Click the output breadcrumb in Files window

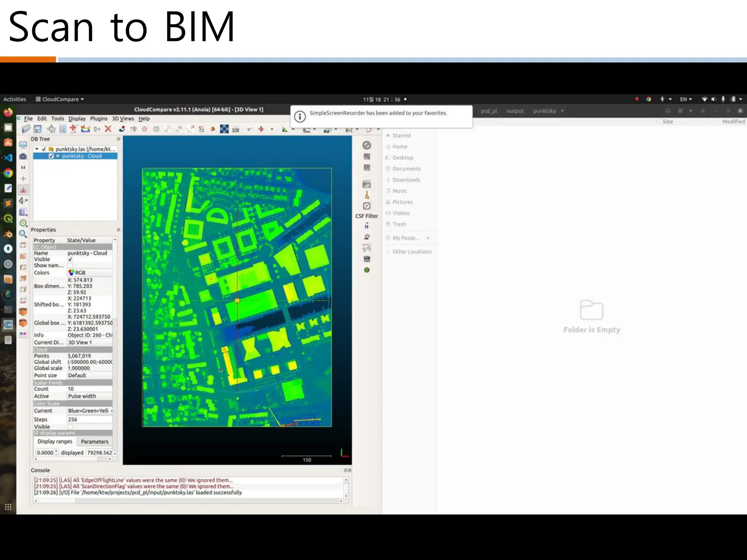(x=515, y=111)
